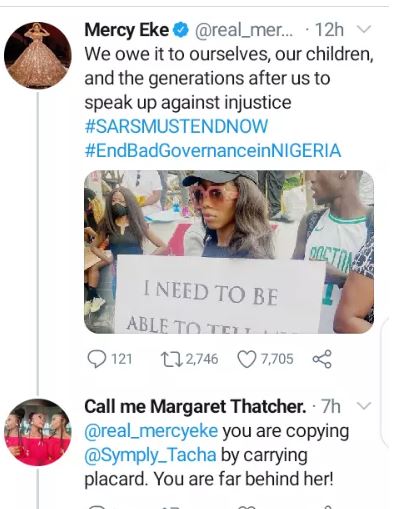394x509 pixels.
Task: Open the @real_mercyeke mention in reply
Action: 151,431
